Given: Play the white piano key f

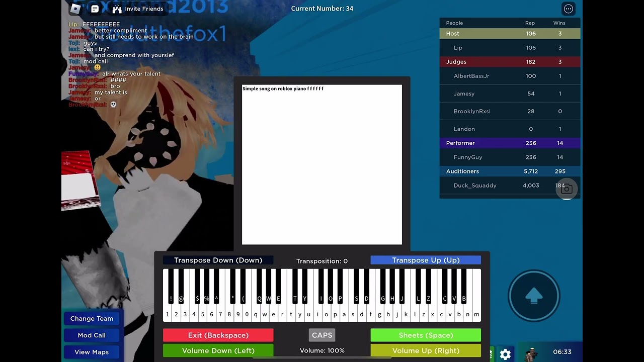Looking at the screenshot, I should click(x=370, y=314).
